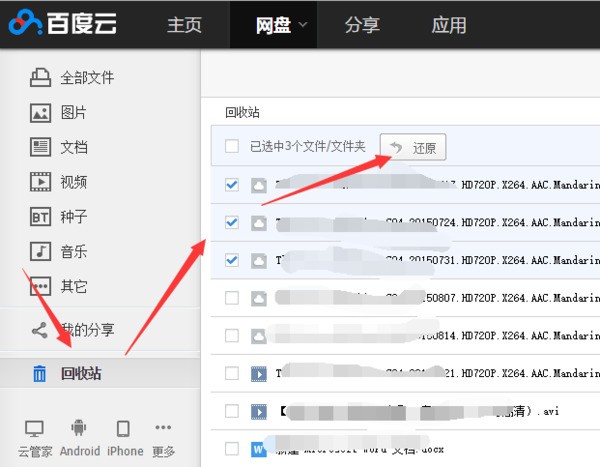Click the cloud icon of 20150731 row
Image resolution: width=600 pixels, height=467 pixels.
pos(259,261)
